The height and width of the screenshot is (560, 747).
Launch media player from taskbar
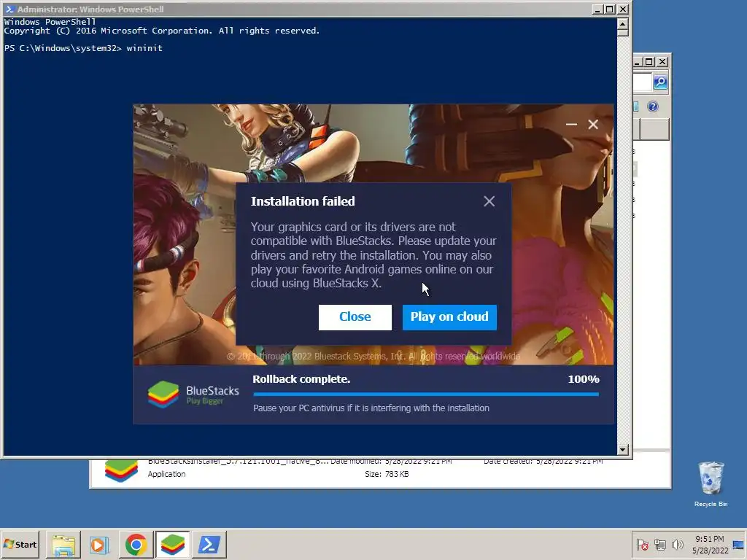(99, 544)
